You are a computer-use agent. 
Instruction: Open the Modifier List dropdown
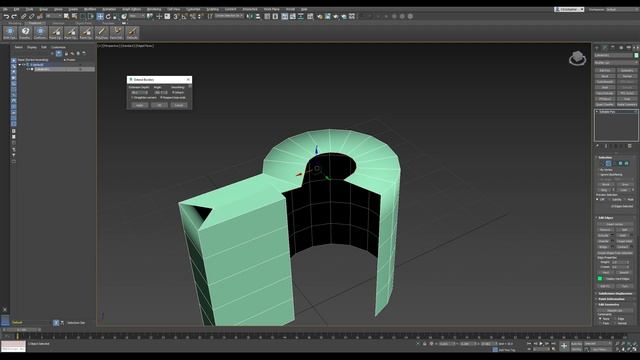tap(616, 63)
